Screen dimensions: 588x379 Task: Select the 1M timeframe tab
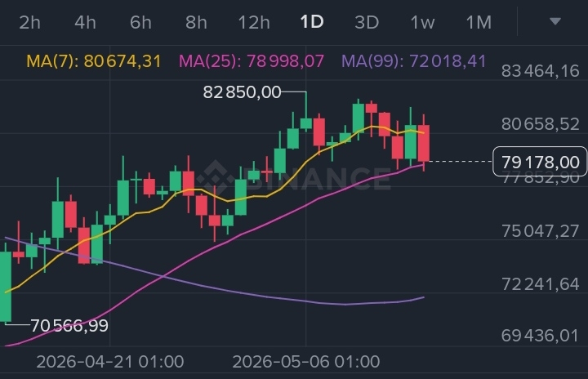tap(479, 23)
